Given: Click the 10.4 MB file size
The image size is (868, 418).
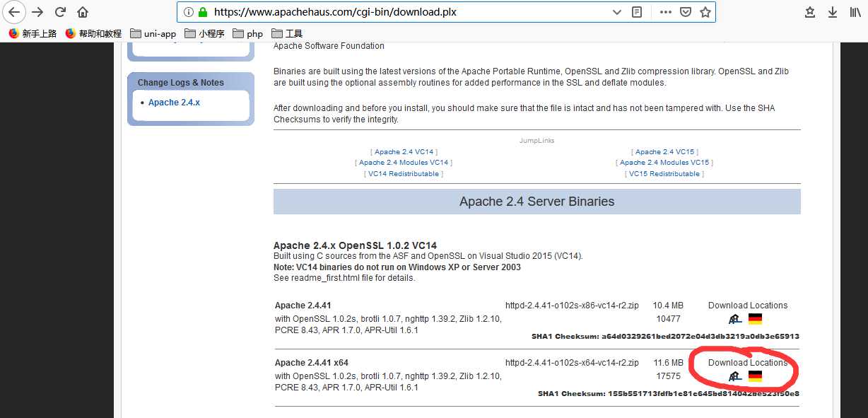Looking at the screenshot, I should pyautogui.click(x=668, y=306).
